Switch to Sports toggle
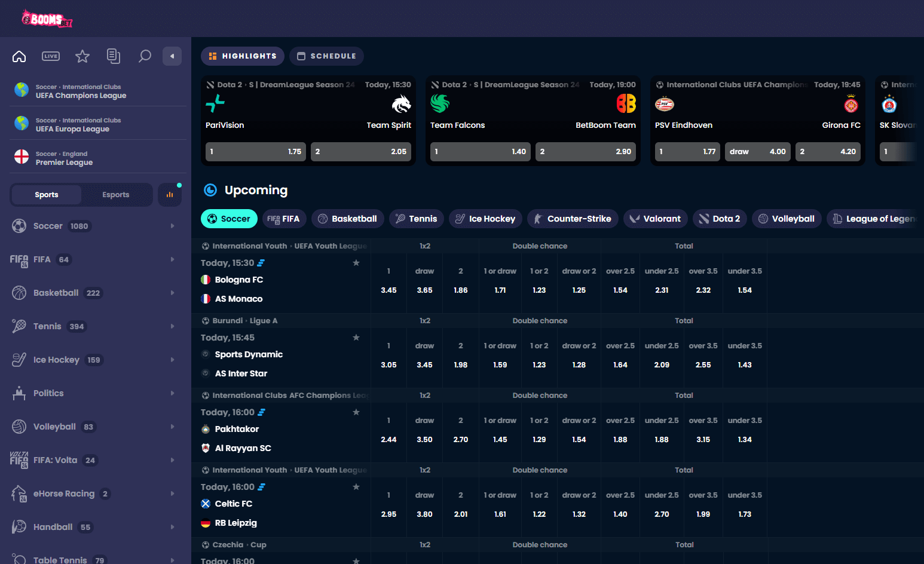 [47, 195]
